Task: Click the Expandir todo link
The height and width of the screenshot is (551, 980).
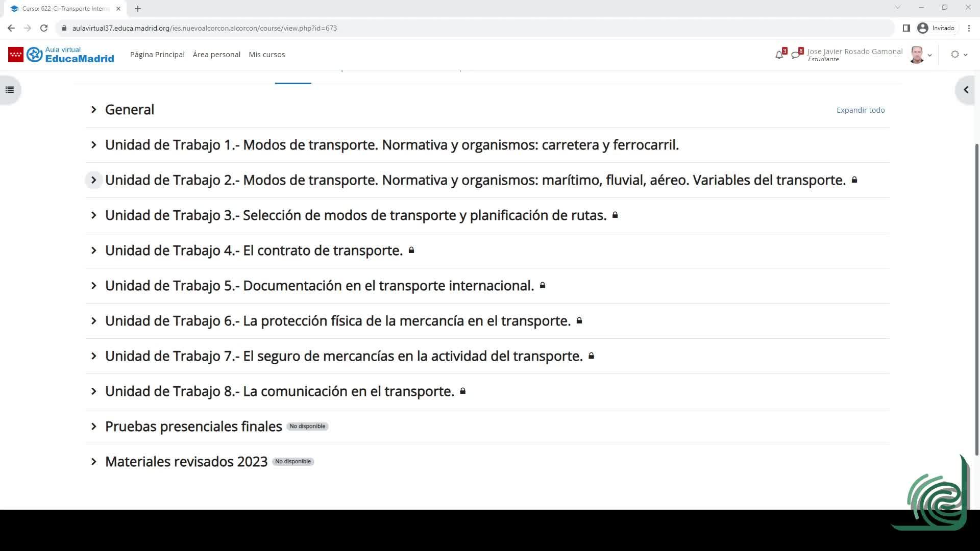Action: pos(860,110)
